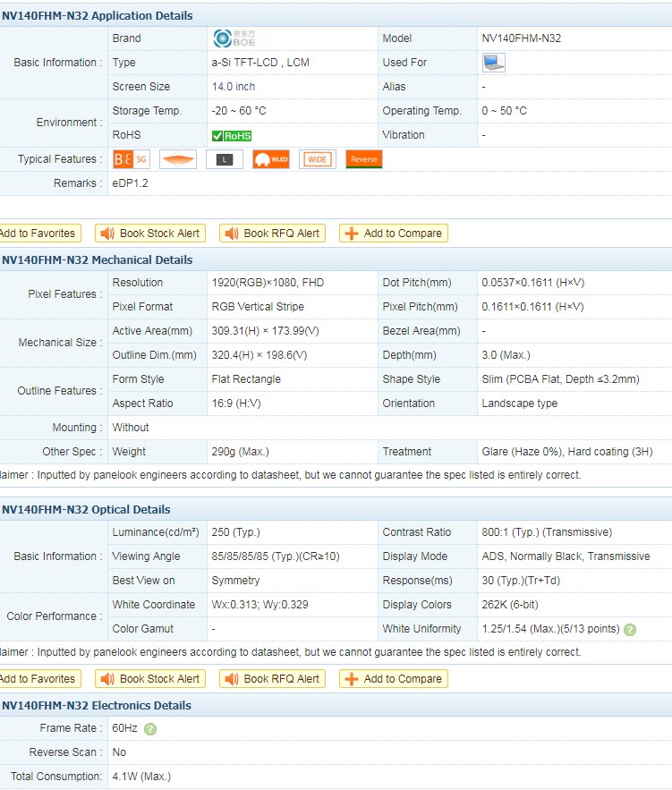Click upper Add to Compare button
Screen dimensions: 672x790
click(x=394, y=234)
